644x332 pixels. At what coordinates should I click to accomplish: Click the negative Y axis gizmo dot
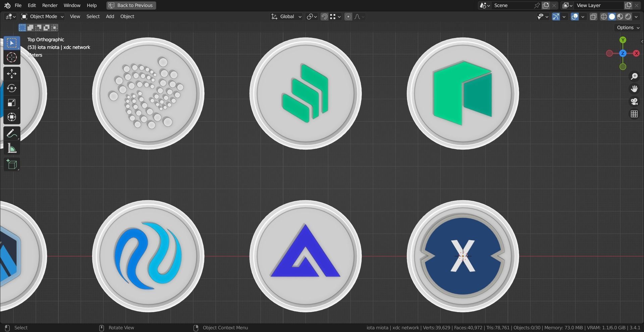(623, 67)
